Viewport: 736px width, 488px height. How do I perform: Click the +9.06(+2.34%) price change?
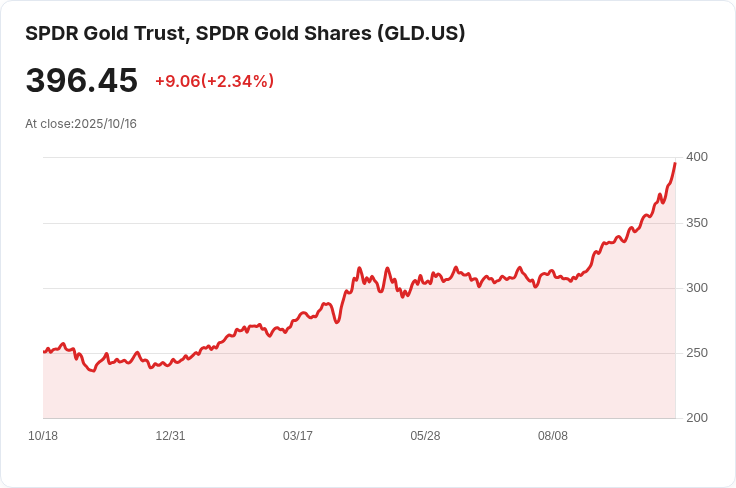tap(214, 81)
